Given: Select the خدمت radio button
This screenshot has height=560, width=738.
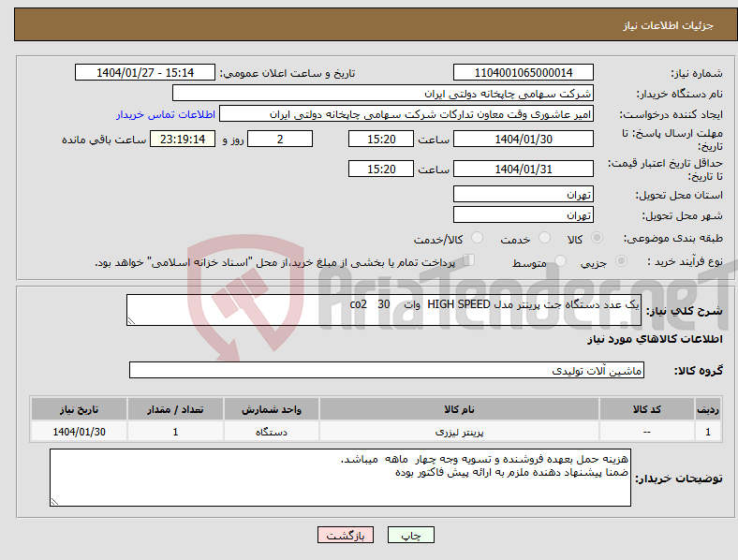Looking at the screenshot, I should click(x=544, y=238).
